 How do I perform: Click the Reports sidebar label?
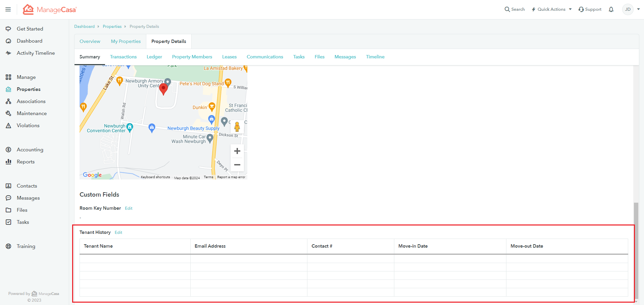pos(26,162)
